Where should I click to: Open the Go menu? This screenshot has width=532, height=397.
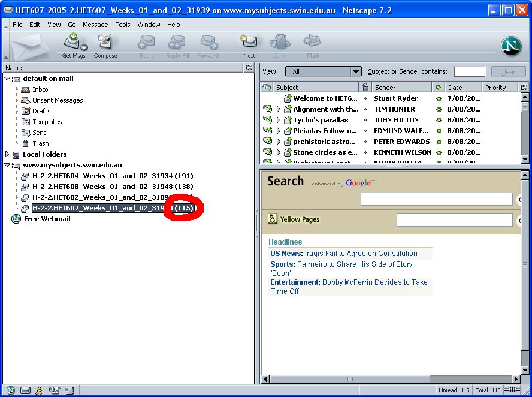71,25
